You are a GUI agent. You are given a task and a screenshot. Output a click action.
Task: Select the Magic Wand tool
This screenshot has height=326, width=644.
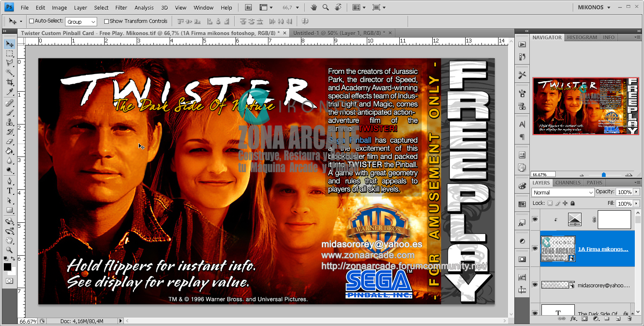(x=10, y=72)
